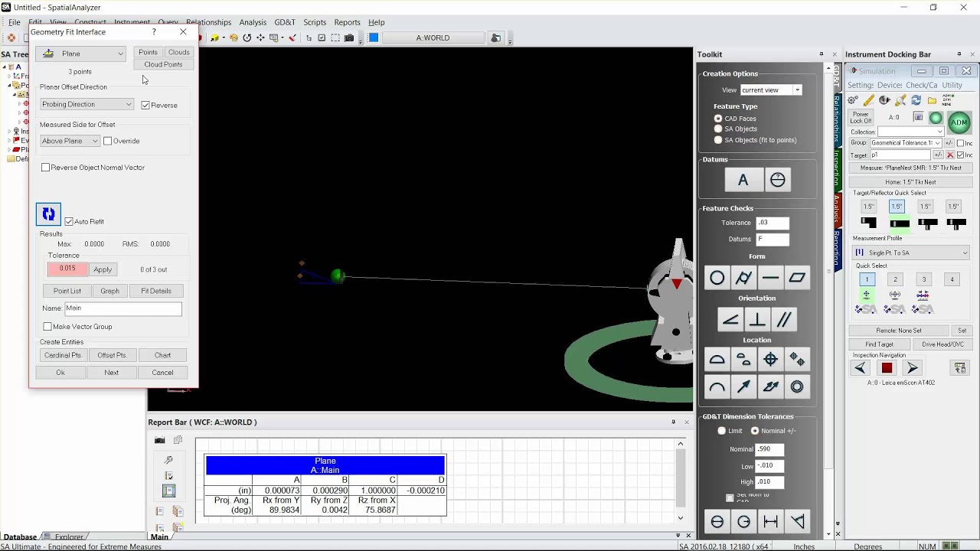Open the Group Geometrical Tolerance dropdown
This screenshot has height=551, width=980.
[x=906, y=143]
